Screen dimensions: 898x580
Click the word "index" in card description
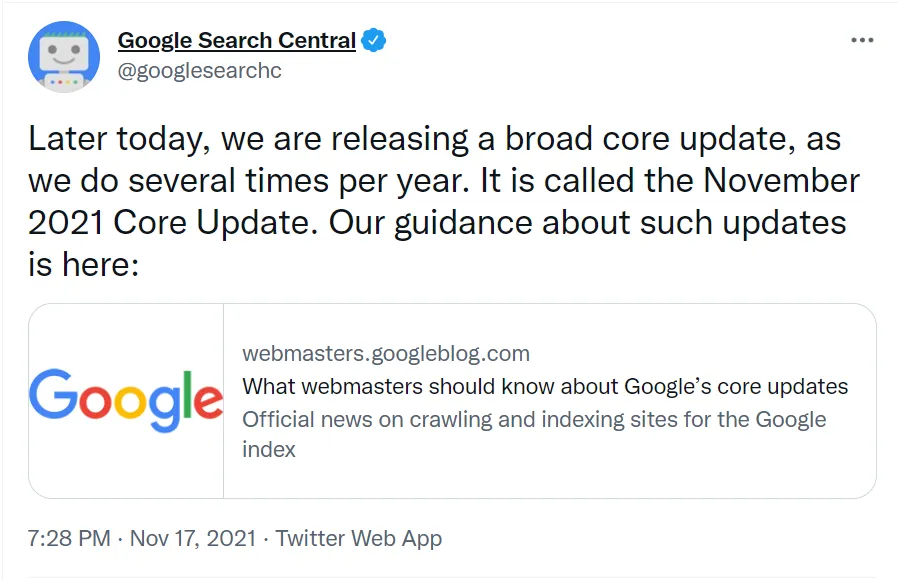[269, 449]
